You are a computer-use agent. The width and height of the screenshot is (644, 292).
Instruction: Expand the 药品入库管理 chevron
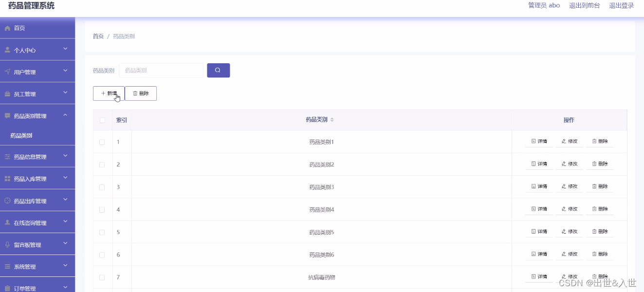click(65, 178)
